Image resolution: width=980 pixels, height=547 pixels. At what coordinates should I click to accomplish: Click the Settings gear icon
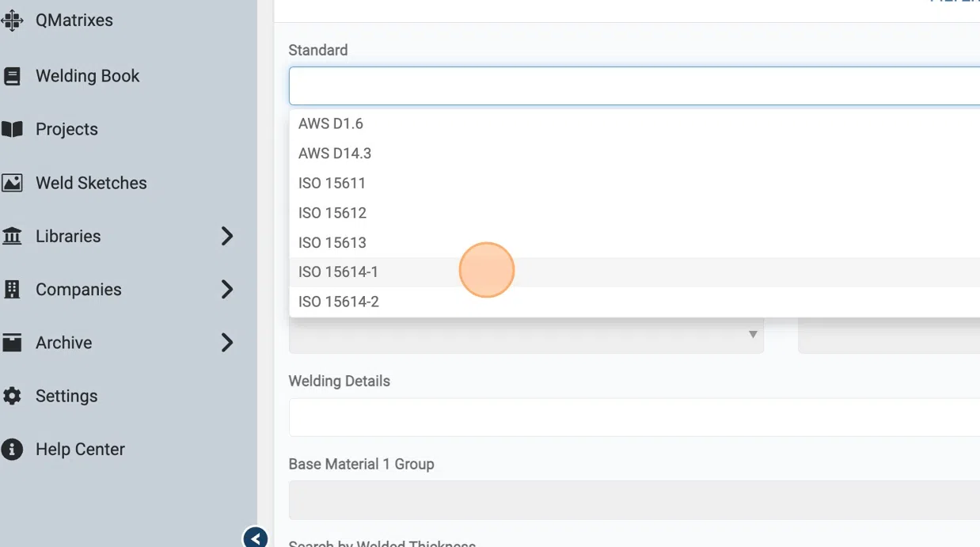coord(12,396)
